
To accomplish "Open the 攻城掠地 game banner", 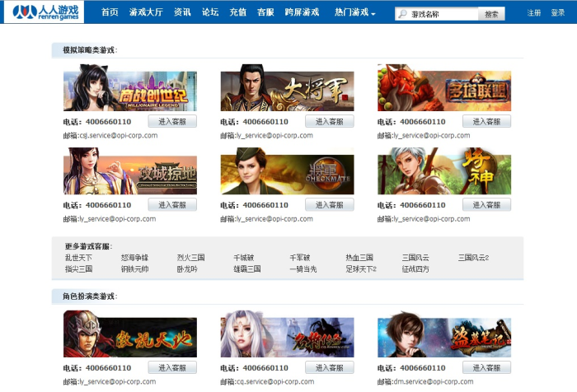I will click(x=130, y=171).
